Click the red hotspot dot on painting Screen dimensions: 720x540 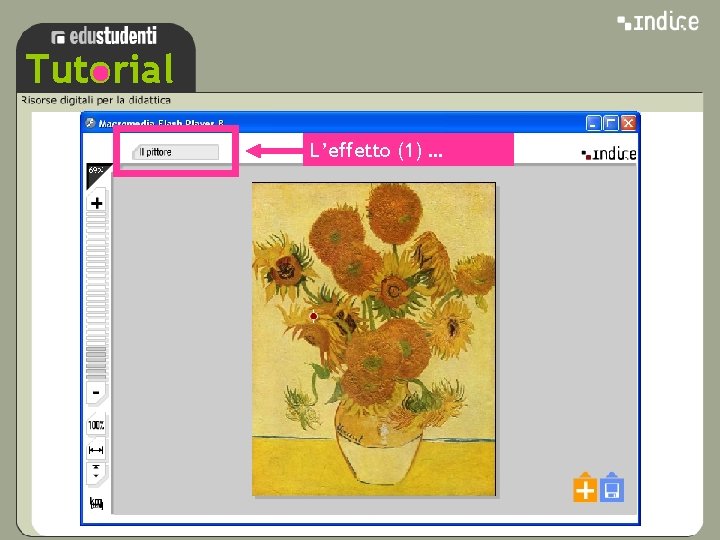point(314,316)
